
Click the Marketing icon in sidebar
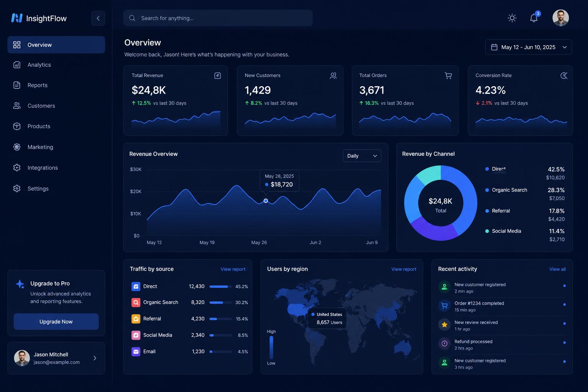point(17,147)
